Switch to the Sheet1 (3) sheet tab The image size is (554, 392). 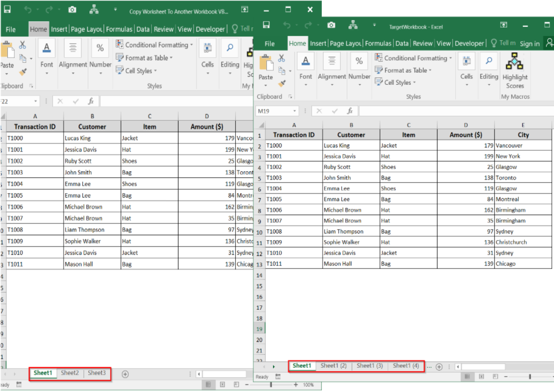(369, 366)
